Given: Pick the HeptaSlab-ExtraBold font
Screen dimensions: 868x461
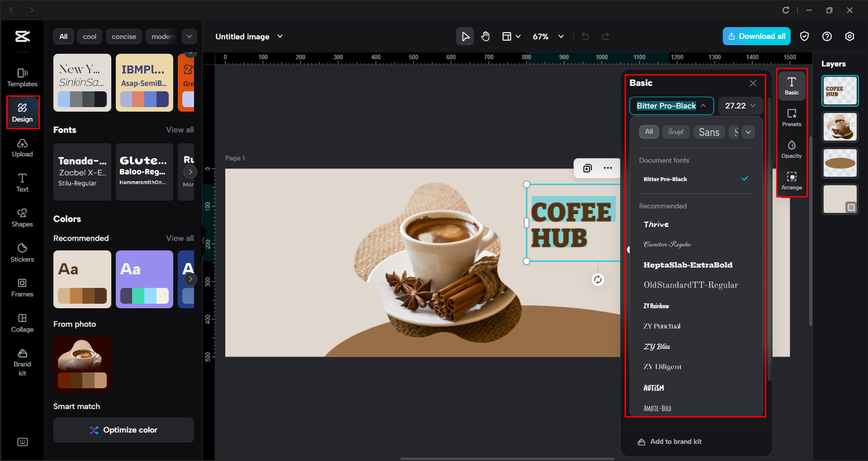Looking at the screenshot, I should [x=688, y=265].
